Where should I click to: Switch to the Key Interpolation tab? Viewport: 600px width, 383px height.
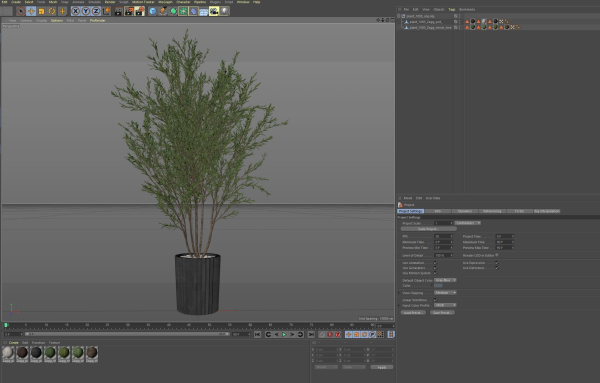click(x=546, y=211)
